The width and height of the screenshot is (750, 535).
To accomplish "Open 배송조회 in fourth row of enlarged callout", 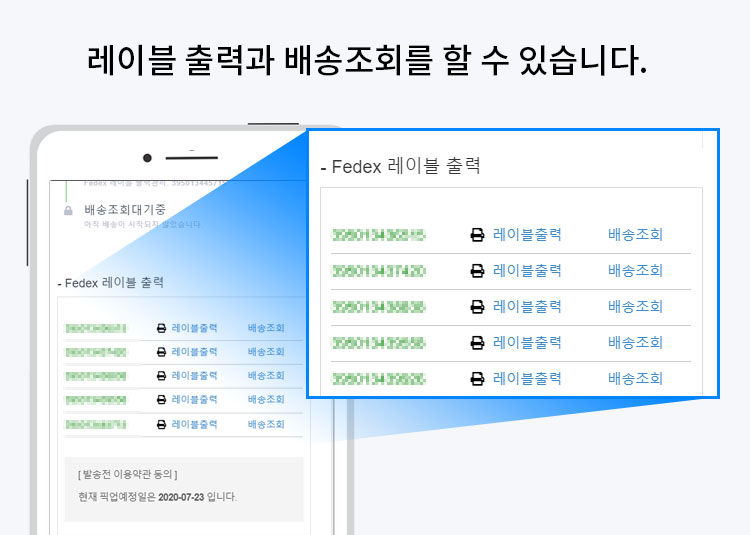I will (x=635, y=342).
